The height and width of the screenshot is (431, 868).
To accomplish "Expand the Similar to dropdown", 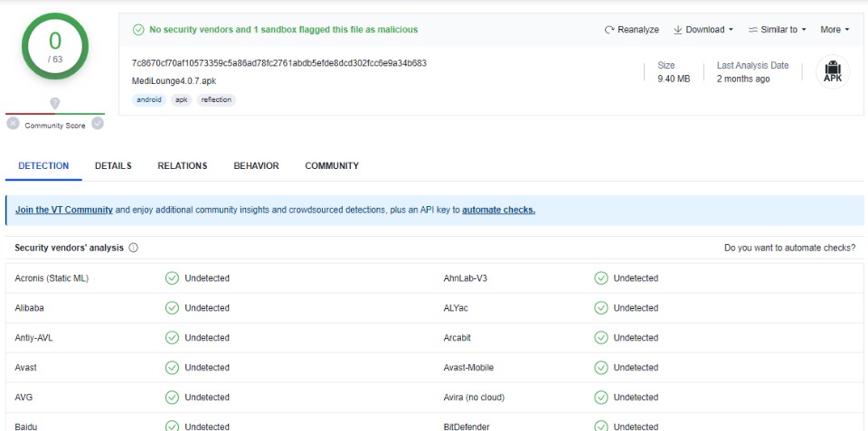I will pos(778,30).
